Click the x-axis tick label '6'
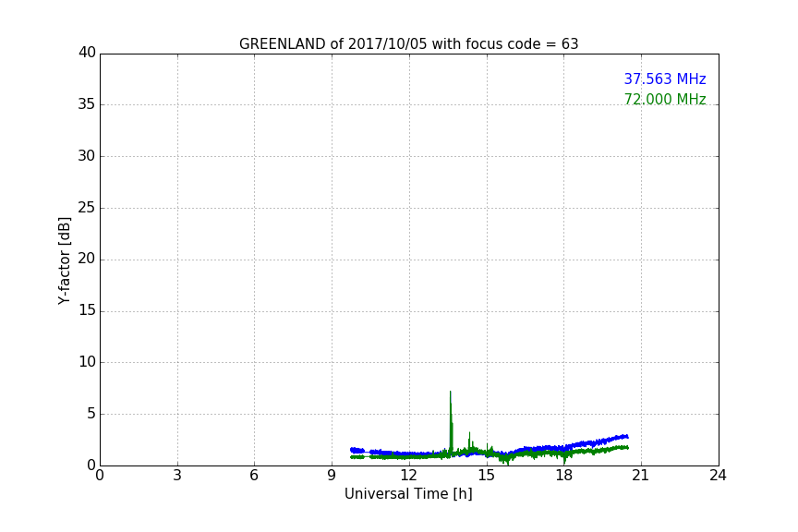The width and height of the screenshot is (798, 532). click(254, 476)
